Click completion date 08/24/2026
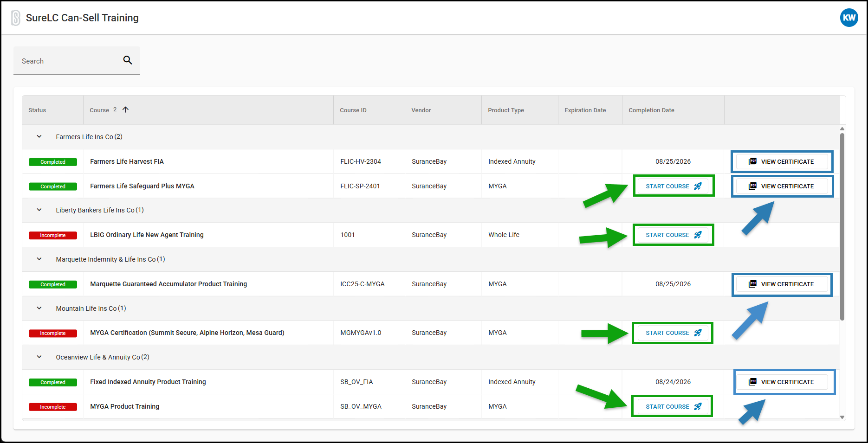The height and width of the screenshot is (443, 868). (x=673, y=382)
